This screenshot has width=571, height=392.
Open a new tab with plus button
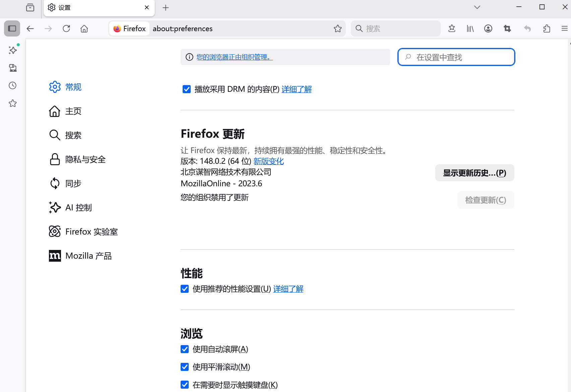(166, 7)
